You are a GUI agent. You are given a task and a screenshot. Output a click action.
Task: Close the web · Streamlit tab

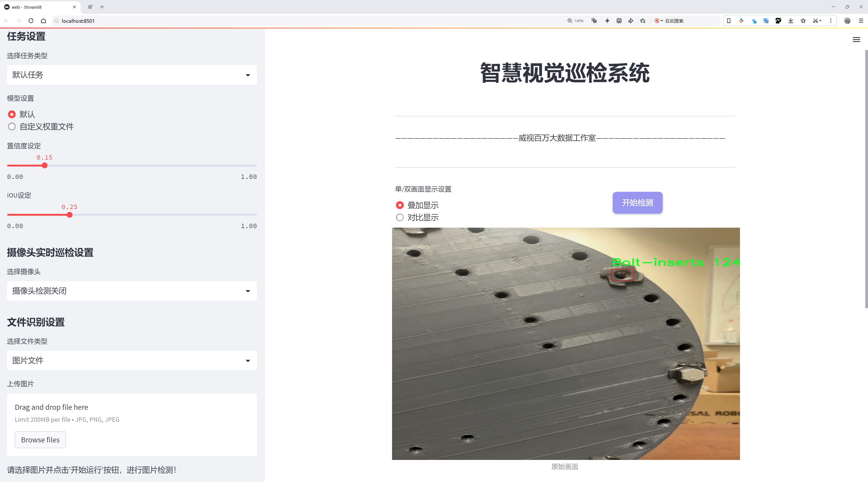[74, 7]
